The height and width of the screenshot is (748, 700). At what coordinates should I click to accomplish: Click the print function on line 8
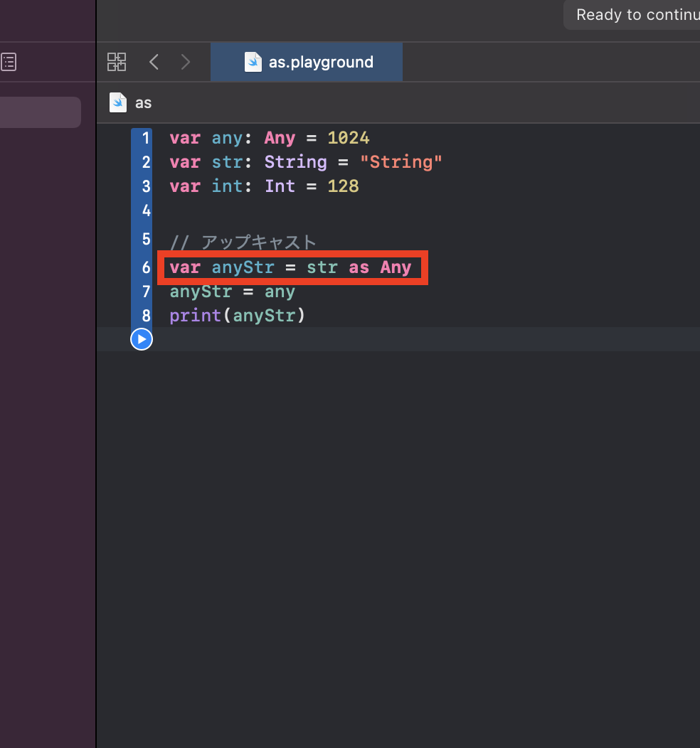click(195, 316)
